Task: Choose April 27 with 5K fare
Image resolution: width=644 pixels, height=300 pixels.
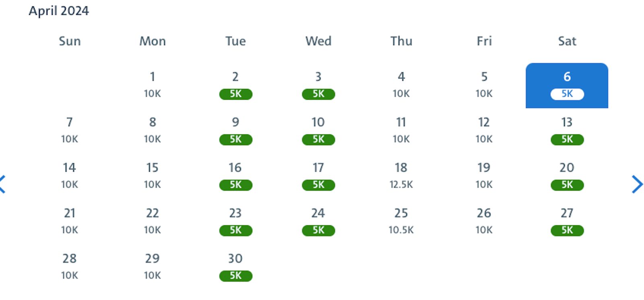Action: click(x=567, y=222)
